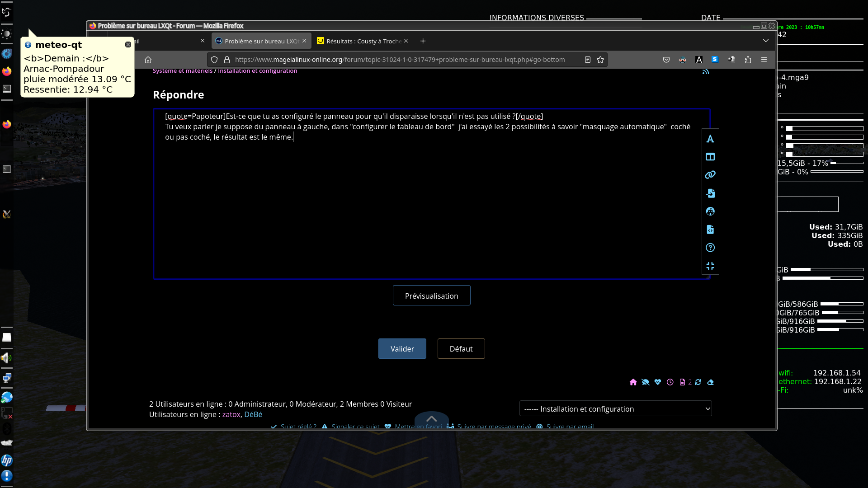Click the file import icon in the editor sidebar

tap(710, 193)
